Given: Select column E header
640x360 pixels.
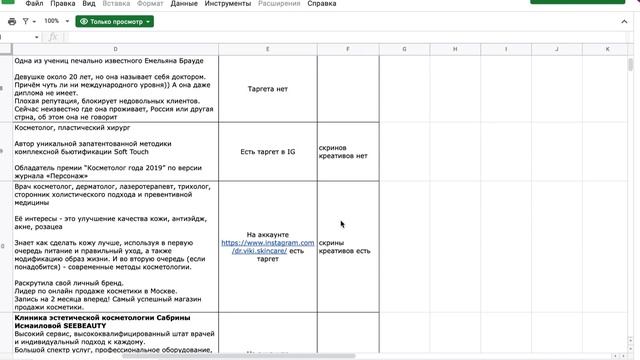Looking at the screenshot, I should coord(268,49).
